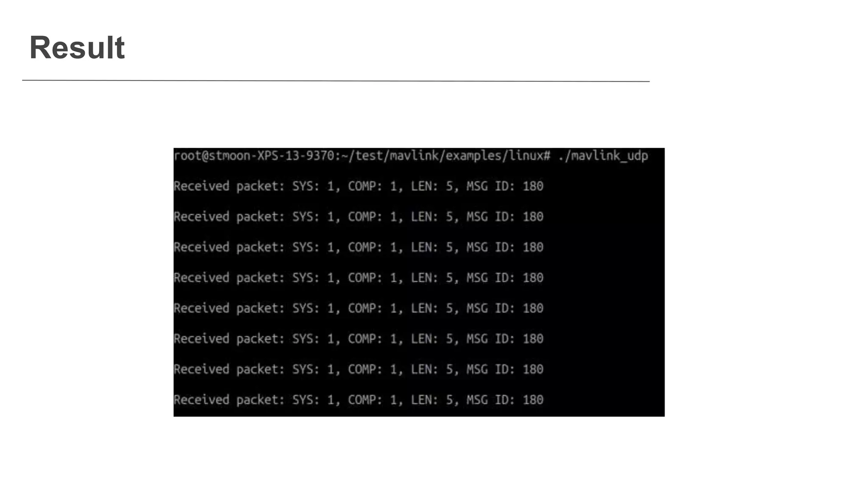Click the ~/test/mavlink/examples/linux path text
868x488 pixels.
[x=442, y=156]
